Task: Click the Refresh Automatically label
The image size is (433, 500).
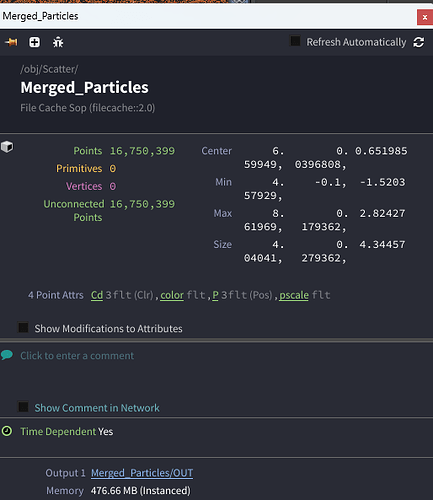Action: point(356,42)
